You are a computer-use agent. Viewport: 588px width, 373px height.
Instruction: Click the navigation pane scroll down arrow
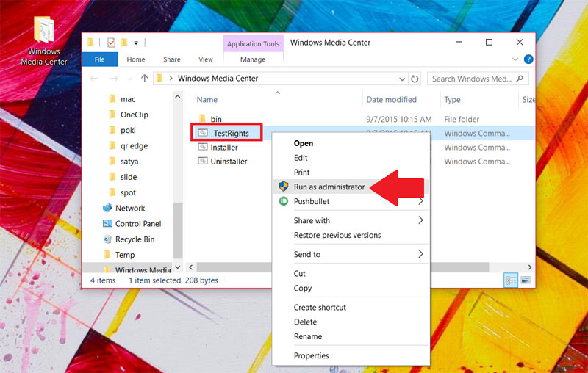point(178,267)
